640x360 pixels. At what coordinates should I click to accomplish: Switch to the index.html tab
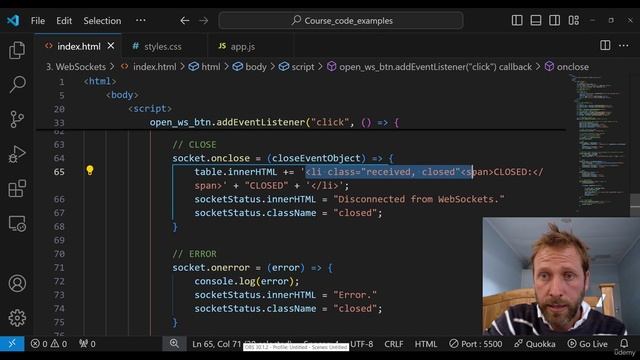click(x=78, y=47)
